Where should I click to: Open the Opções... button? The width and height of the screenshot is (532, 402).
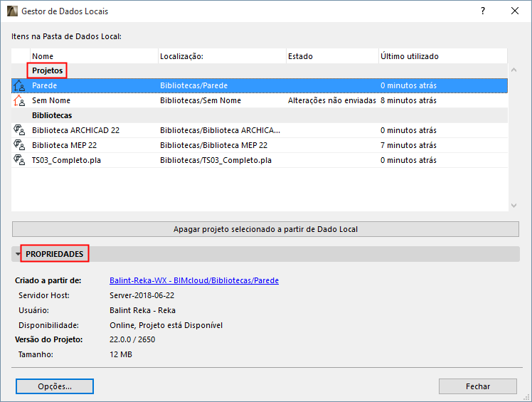coord(55,386)
